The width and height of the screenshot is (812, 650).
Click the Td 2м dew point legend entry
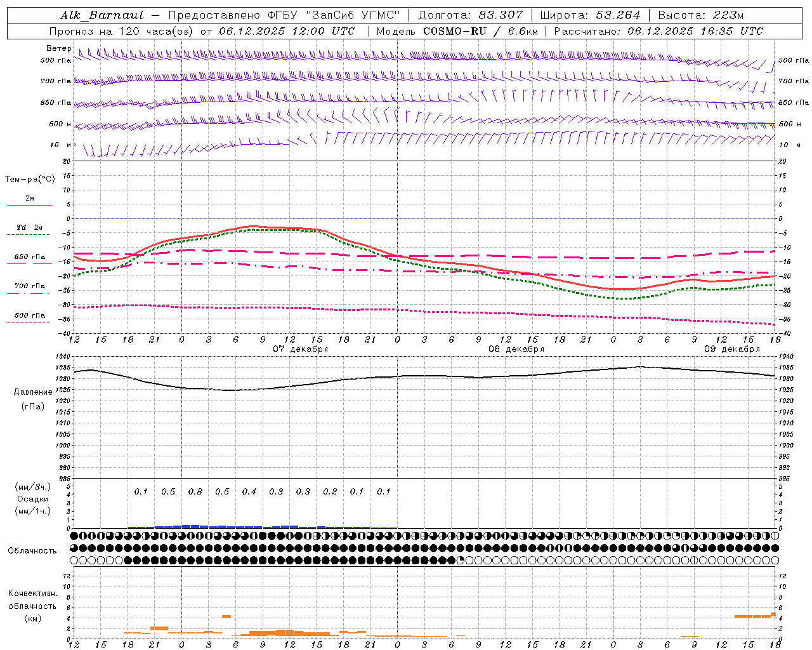30,227
